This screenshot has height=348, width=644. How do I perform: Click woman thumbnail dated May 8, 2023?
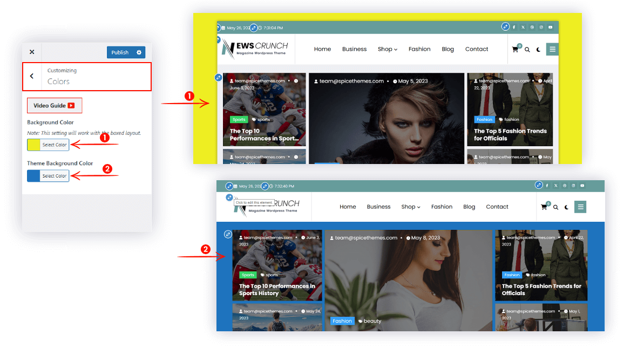[408, 280]
